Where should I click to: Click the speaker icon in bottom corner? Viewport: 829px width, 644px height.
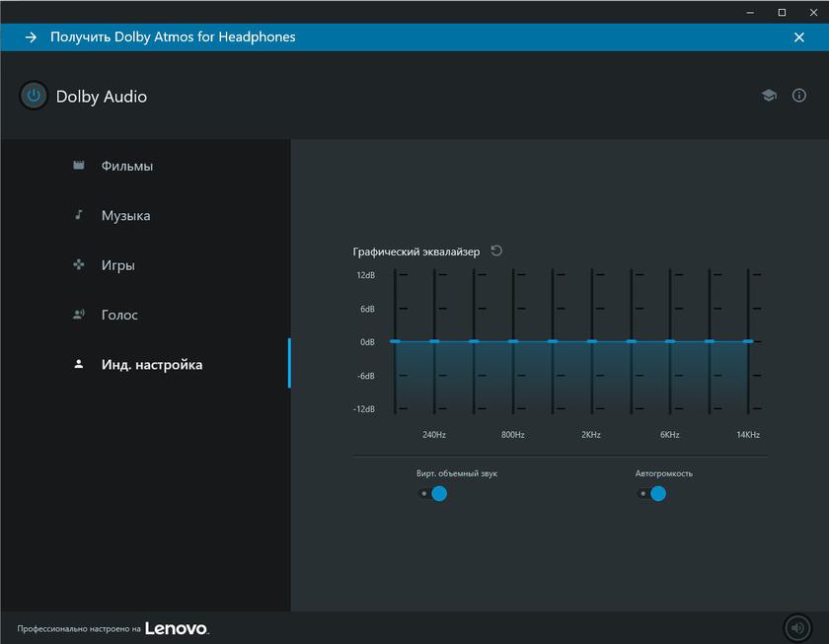(x=797, y=627)
